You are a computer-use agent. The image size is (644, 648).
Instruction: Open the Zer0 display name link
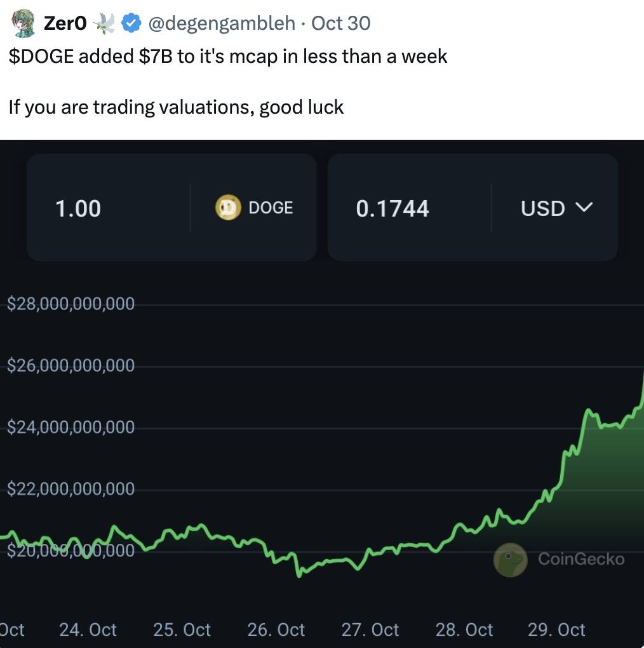tap(65, 24)
